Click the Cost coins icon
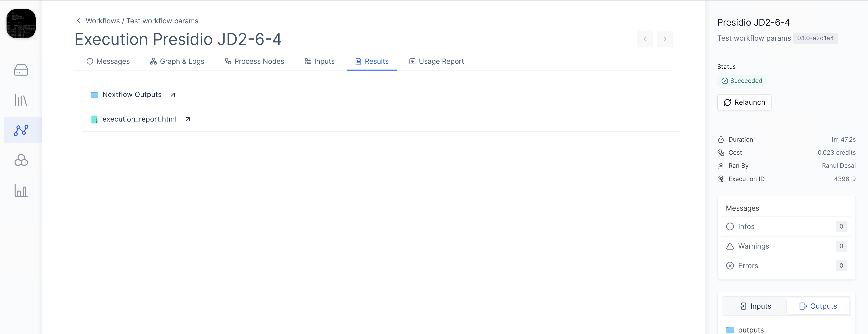Viewport: 868px width, 334px height. 721,153
